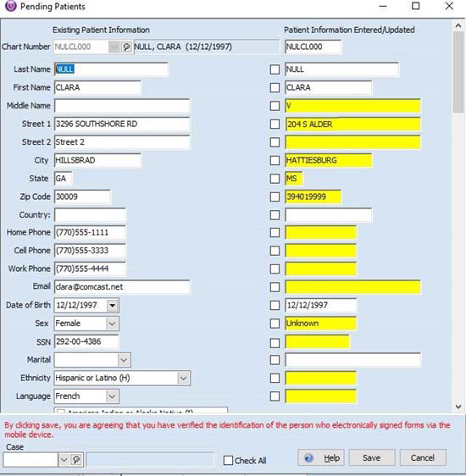The height and width of the screenshot is (476, 466).
Task: Click the existing Street 2 field
Action: (x=122, y=142)
